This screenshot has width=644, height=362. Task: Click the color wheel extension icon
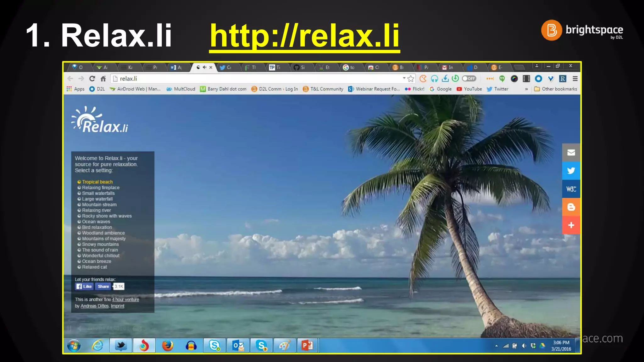(x=514, y=79)
